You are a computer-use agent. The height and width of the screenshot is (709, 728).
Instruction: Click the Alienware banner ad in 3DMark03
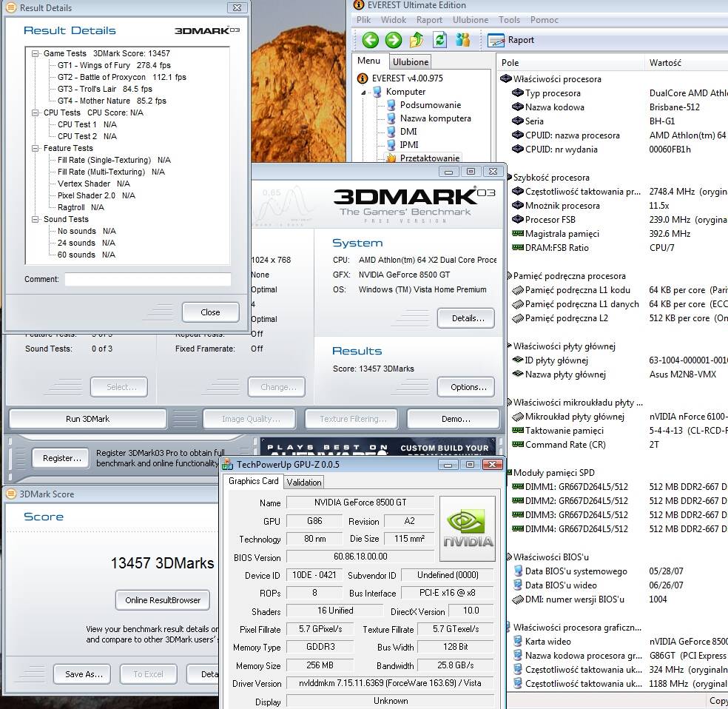pyautogui.click(x=377, y=446)
